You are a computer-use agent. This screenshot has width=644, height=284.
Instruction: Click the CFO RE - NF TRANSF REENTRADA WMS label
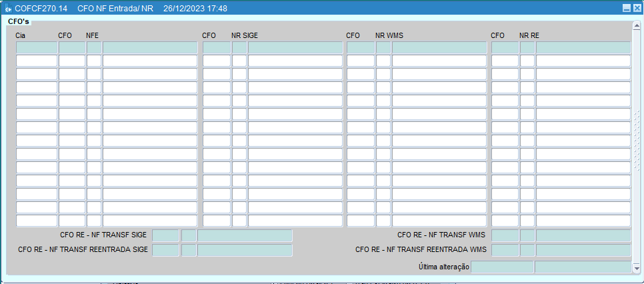click(421, 249)
